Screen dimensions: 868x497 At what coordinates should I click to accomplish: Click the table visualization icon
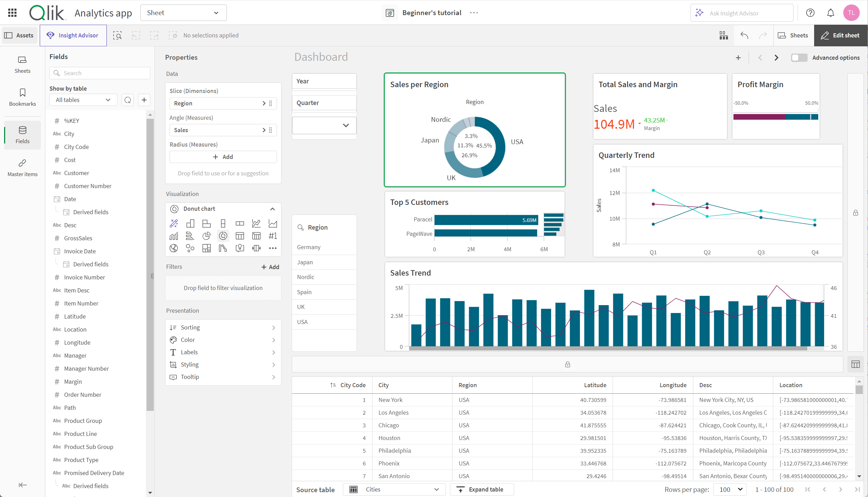239,235
